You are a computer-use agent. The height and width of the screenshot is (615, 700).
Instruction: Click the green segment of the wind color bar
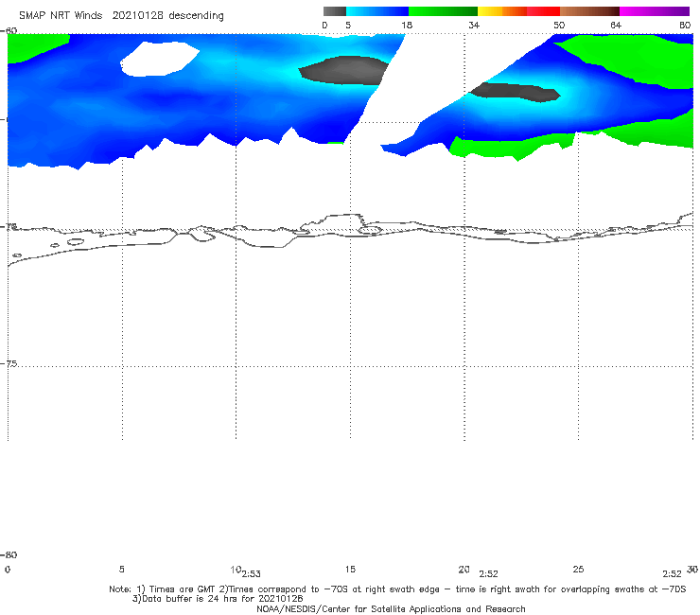[x=443, y=11]
